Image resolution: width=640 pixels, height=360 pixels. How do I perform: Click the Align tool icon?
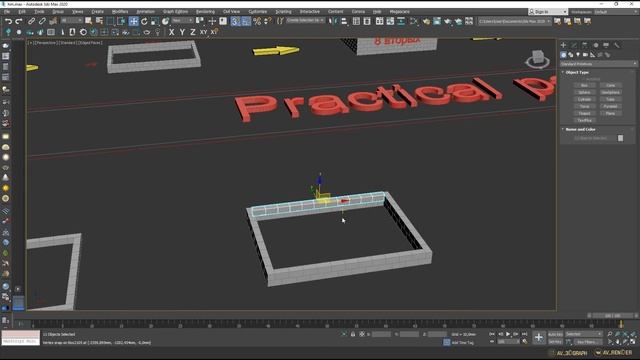click(x=344, y=21)
